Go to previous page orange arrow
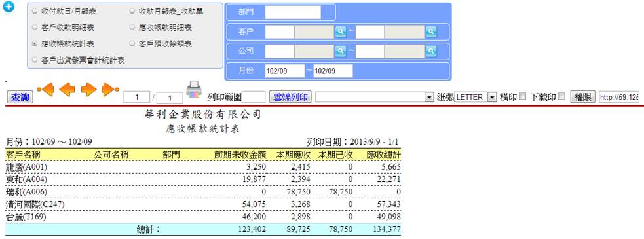The height and width of the screenshot is (239, 644). click(x=67, y=89)
